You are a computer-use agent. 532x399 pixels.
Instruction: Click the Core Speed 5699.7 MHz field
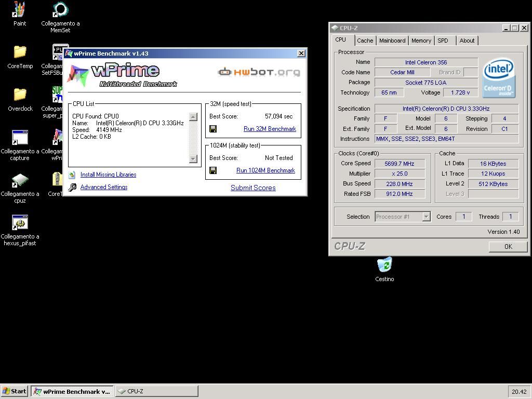(400, 164)
